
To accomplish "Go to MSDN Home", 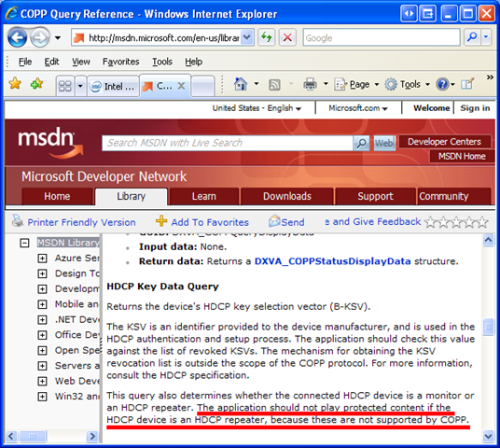I will (462, 156).
